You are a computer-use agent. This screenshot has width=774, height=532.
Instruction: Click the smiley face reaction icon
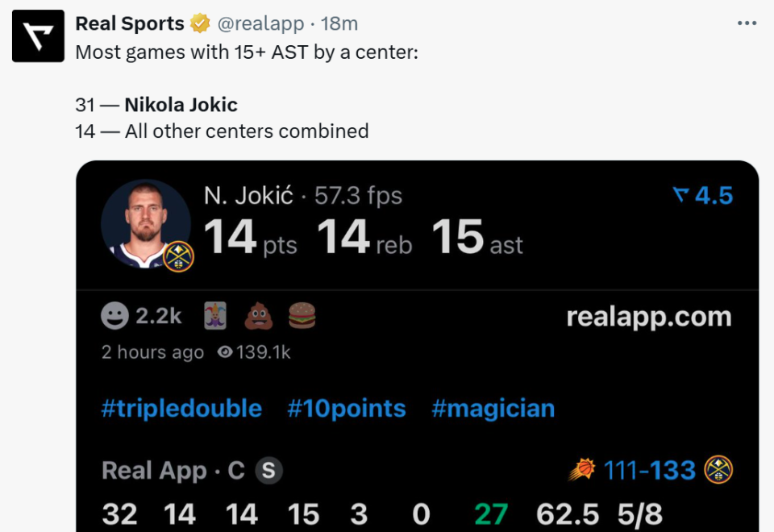click(115, 316)
